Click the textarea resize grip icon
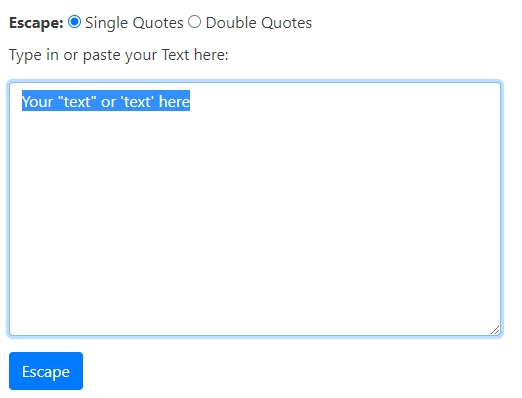This screenshot has height=398, width=522. [495, 330]
